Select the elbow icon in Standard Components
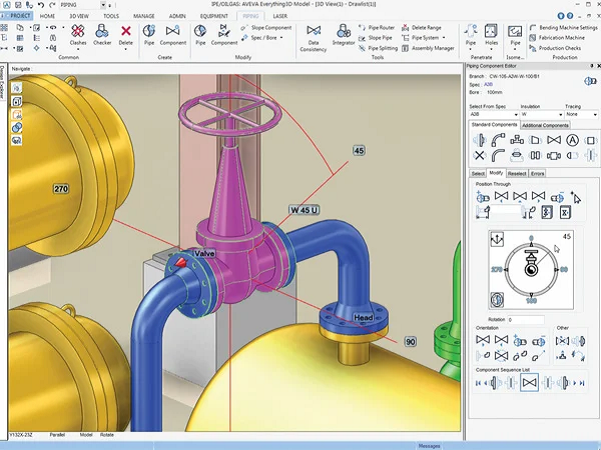The width and height of the screenshot is (601, 450). coord(500,141)
